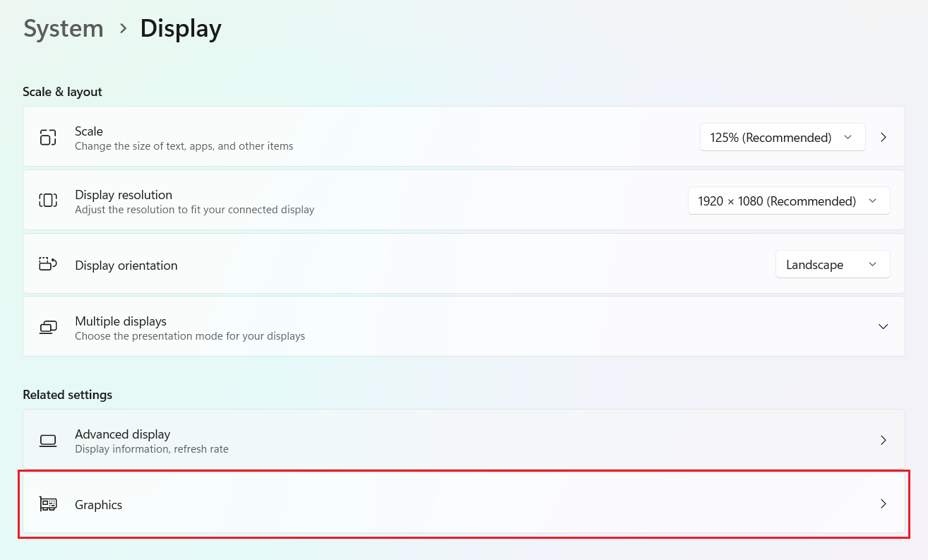Click the Display breadcrumb heading

point(181,29)
